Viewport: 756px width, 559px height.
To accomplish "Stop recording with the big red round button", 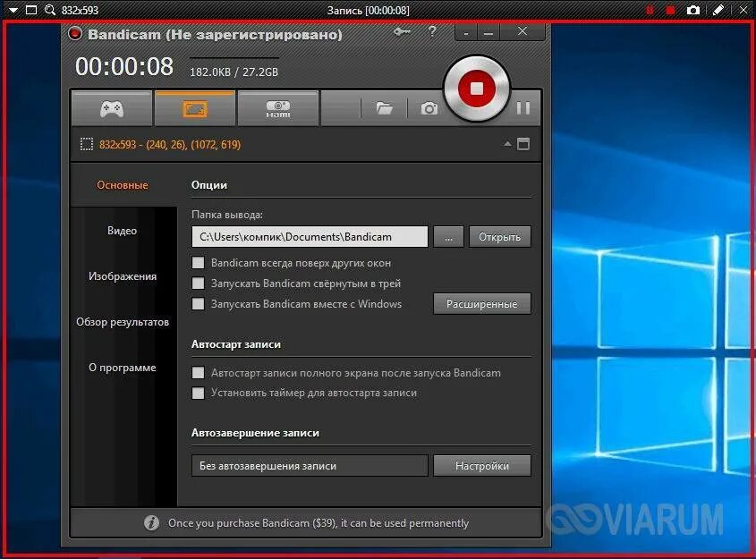I will click(476, 89).
